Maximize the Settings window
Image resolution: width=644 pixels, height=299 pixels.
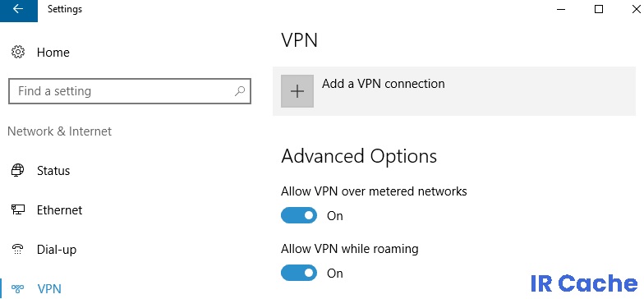click(599, 9)
